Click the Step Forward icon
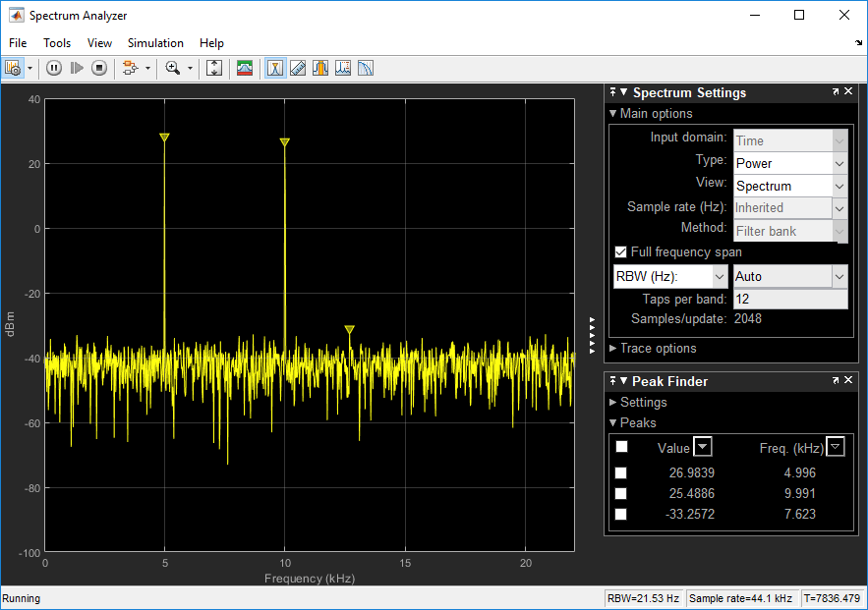The image size is (868, 610). point(77,68)
